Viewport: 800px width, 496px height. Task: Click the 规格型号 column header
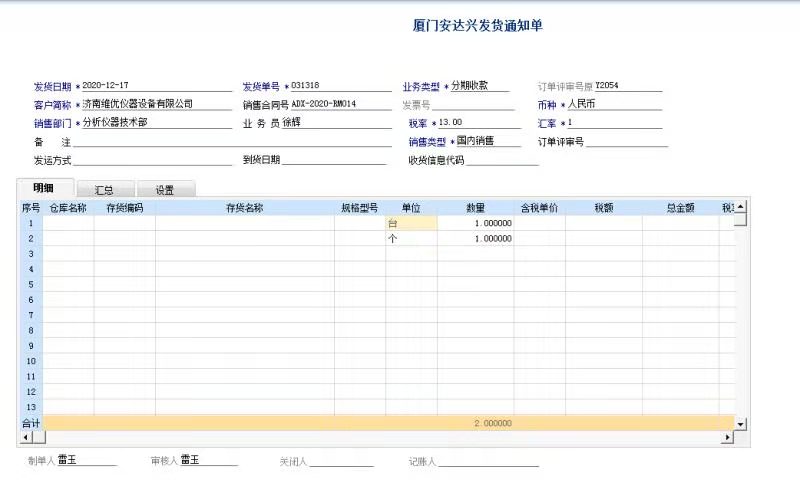(360, 208)
